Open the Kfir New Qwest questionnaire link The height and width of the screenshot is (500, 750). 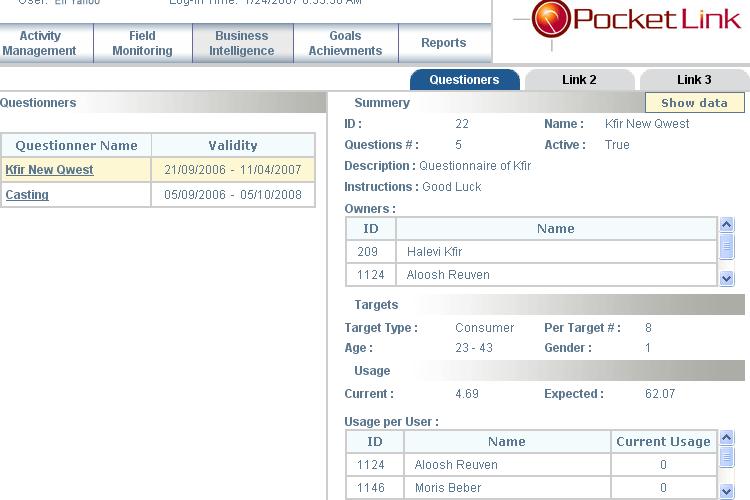pos(49,170)
